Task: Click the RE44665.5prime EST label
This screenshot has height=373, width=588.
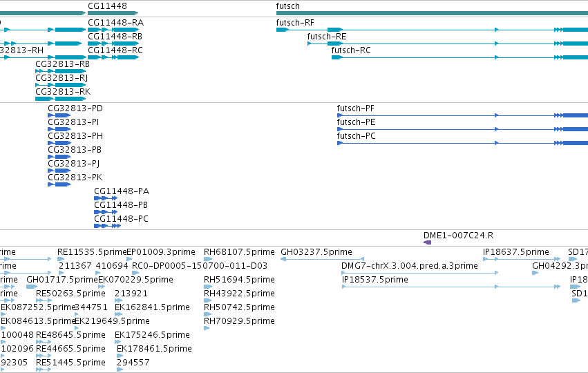Action: coord(71,349)
